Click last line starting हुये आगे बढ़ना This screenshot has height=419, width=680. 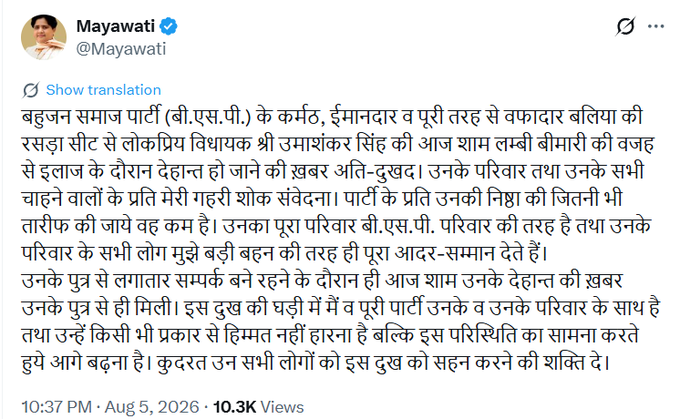click(x=316, y=363)
